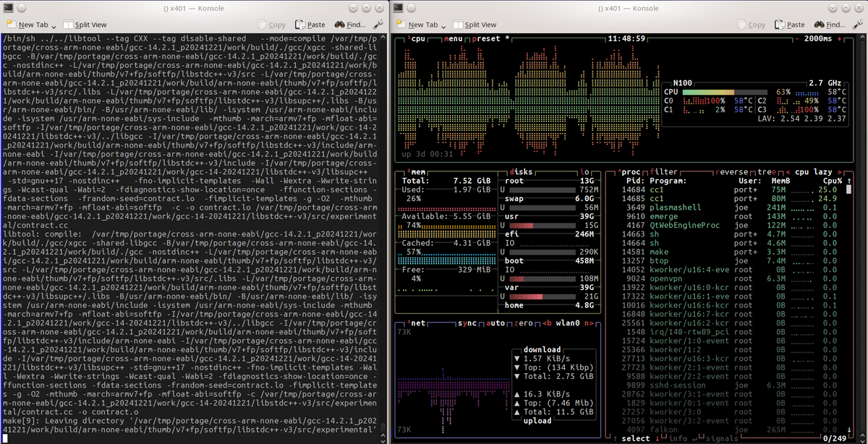Select irq/148-rtw89_pci process row
This screenshot has height=444, width=868.
(728, 330)
